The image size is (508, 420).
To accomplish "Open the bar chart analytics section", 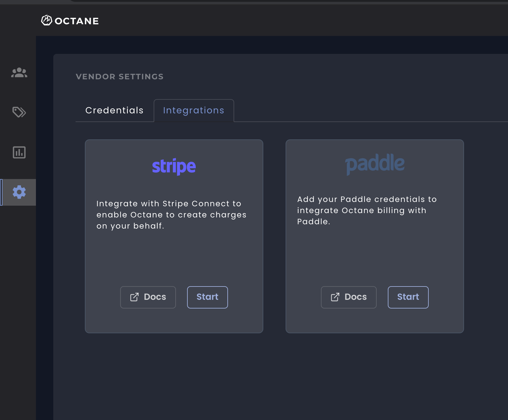I will 19,152.
